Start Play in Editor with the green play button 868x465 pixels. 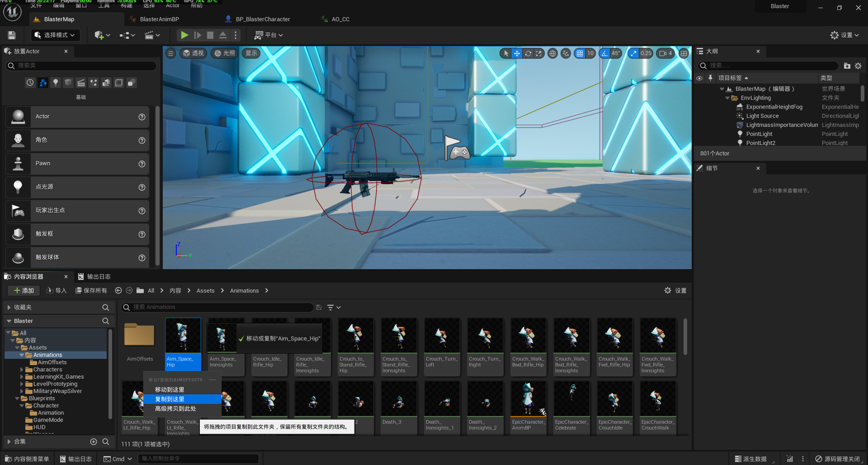point(184,35)
